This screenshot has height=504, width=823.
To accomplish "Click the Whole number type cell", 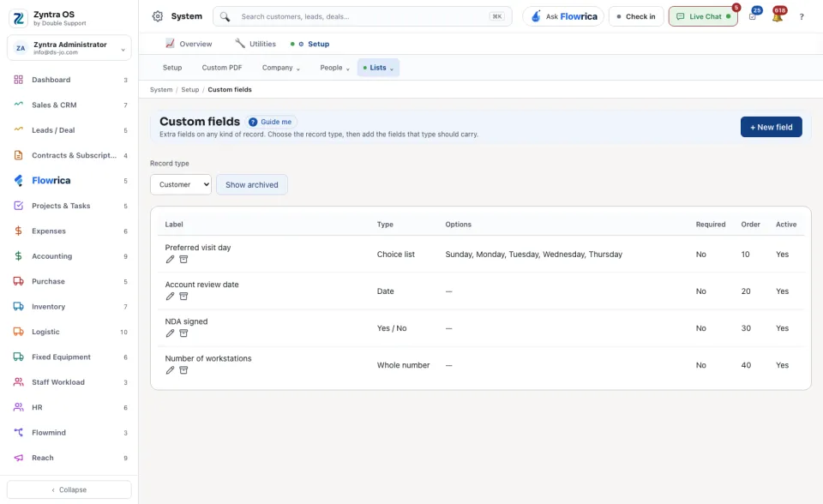I will coord(403,365).
